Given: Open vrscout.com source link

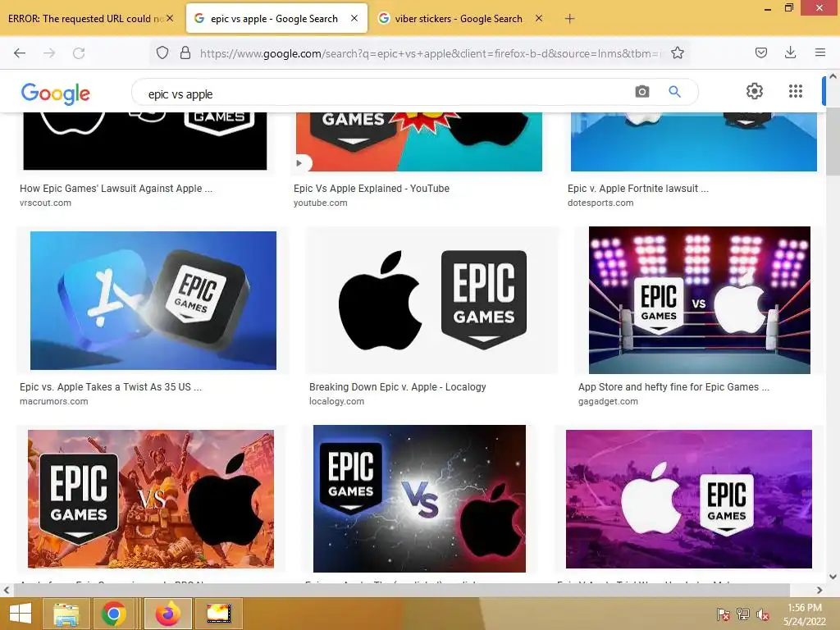Looking at the screenshot, I should coord(46,203).
